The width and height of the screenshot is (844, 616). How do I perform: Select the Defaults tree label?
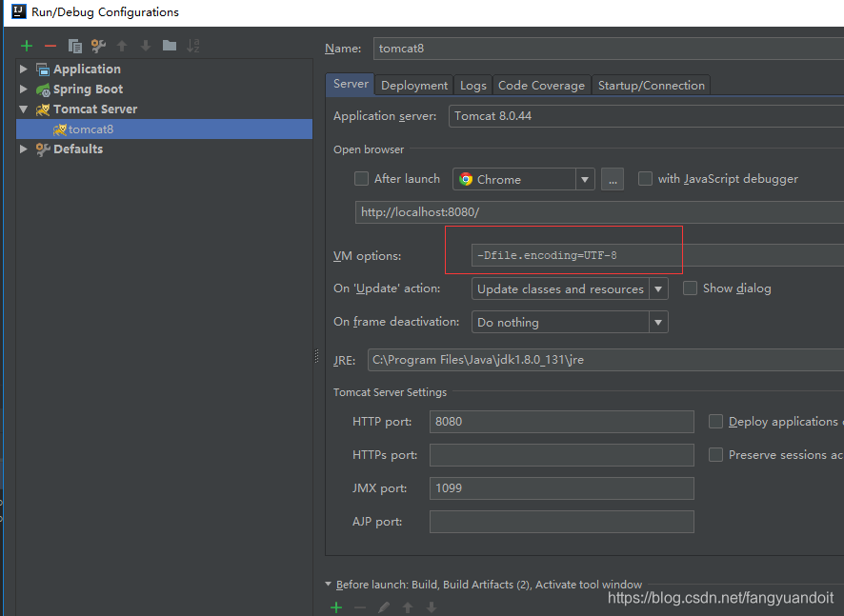pyautogui.click(x=78, y=149)
